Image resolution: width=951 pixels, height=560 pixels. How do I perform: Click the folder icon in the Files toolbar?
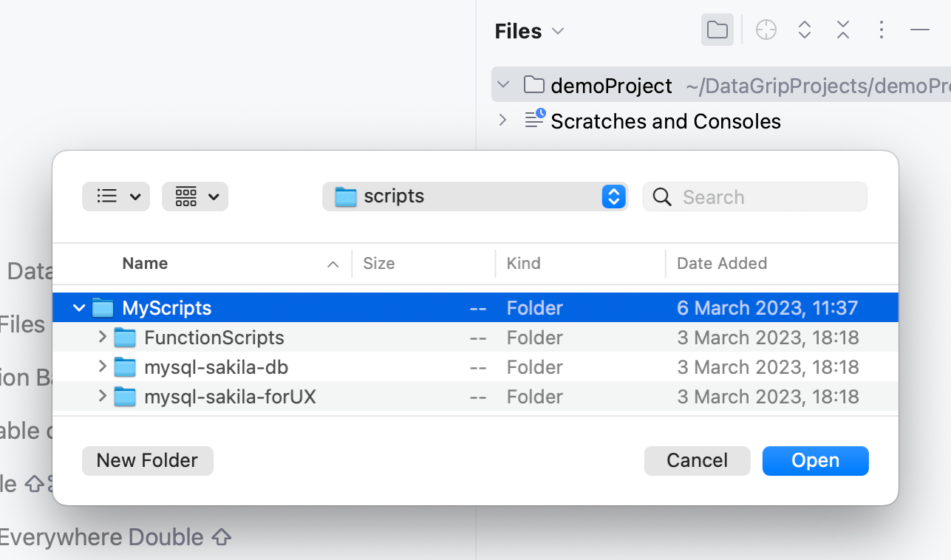717,30
